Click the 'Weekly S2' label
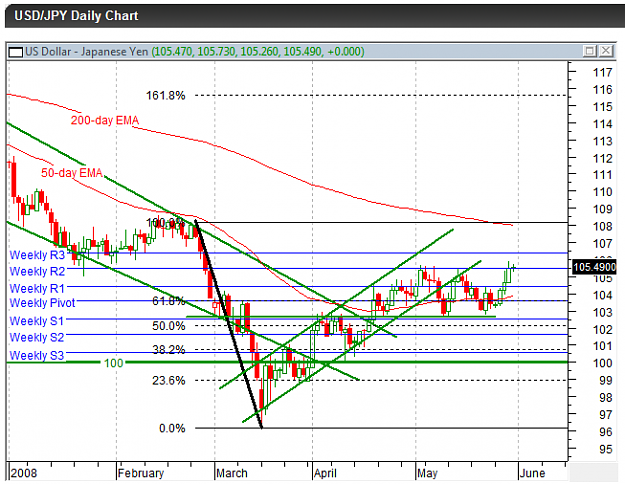This screenshot has height=484, width=625. [37, 337]
